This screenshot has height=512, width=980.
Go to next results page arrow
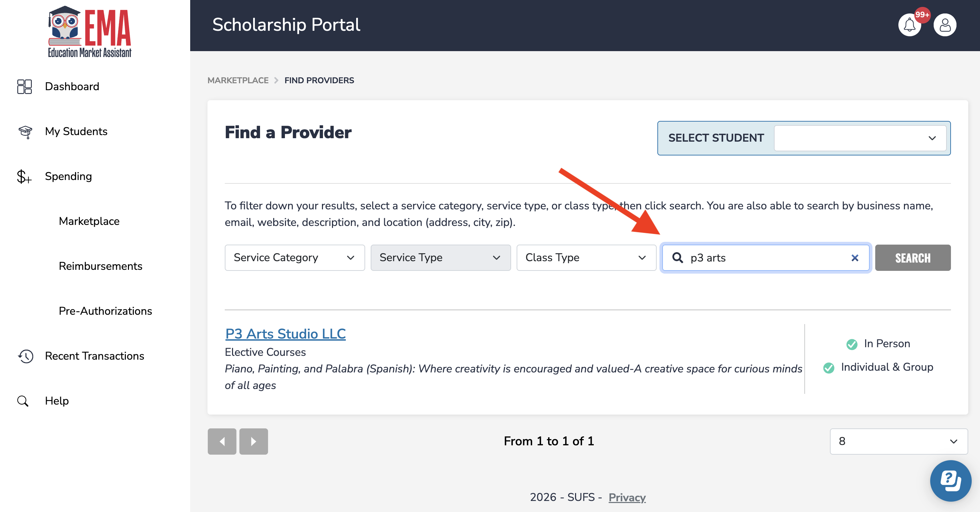pyautogui.click(x=254, y=441)
